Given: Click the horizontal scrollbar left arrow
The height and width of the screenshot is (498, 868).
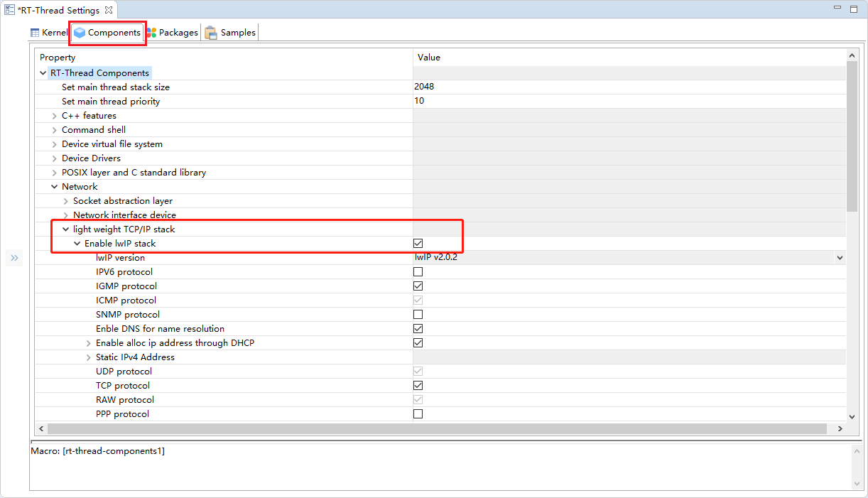Looking at the screenshot, I should pyautogui.click(x=41, y=429).
